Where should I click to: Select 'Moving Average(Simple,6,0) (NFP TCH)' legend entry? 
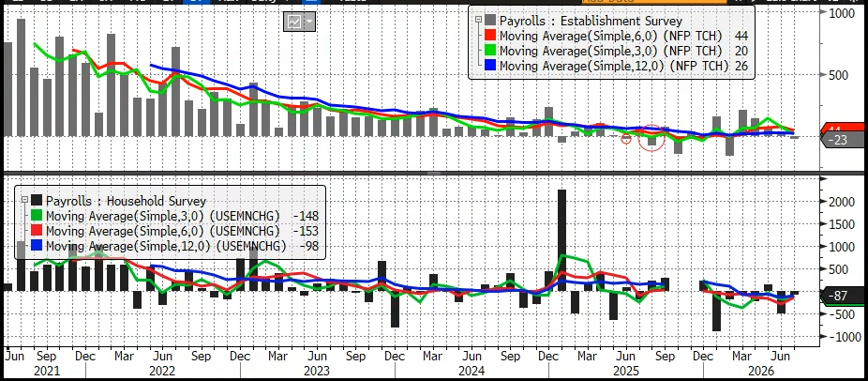tap(610, 36)
